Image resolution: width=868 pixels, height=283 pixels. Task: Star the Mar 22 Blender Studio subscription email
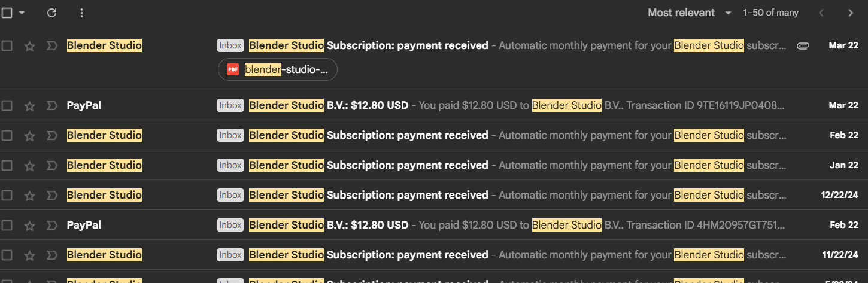(x=29, y=46)
